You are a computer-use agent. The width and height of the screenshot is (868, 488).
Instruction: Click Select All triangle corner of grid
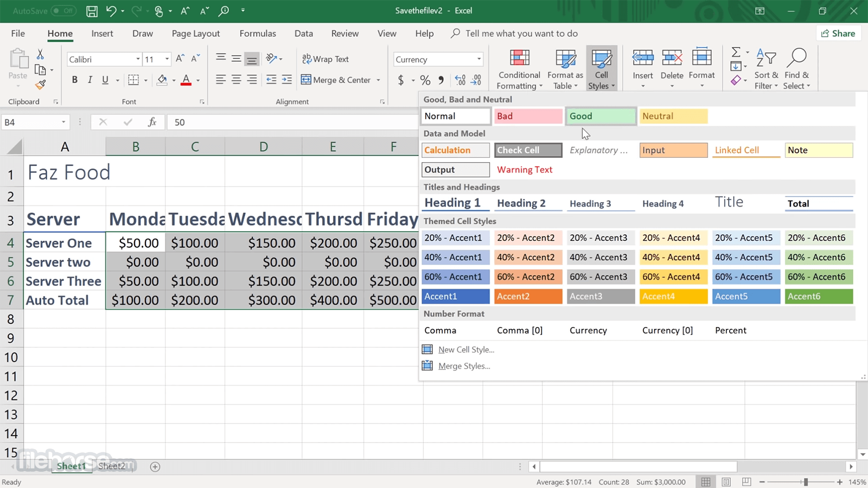click(x=14, y=146)
